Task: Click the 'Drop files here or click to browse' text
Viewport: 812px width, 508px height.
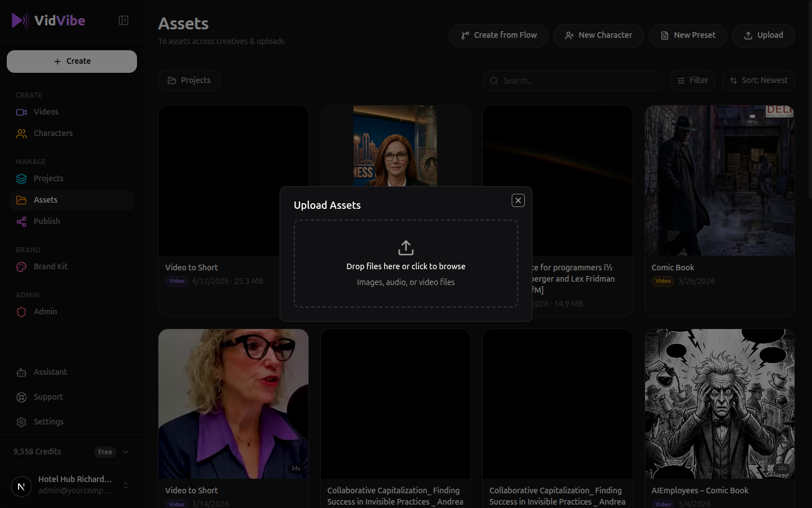Action: [x=406, y=266]
